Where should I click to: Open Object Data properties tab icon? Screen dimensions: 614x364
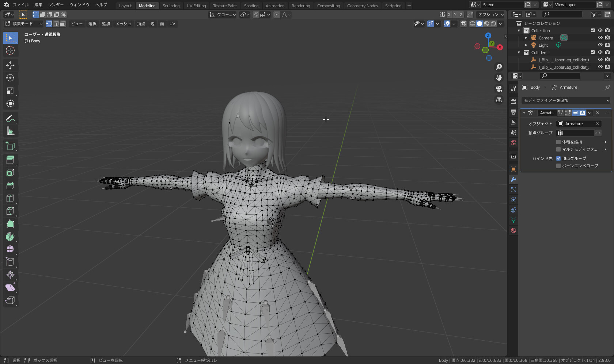click(513, 220)
